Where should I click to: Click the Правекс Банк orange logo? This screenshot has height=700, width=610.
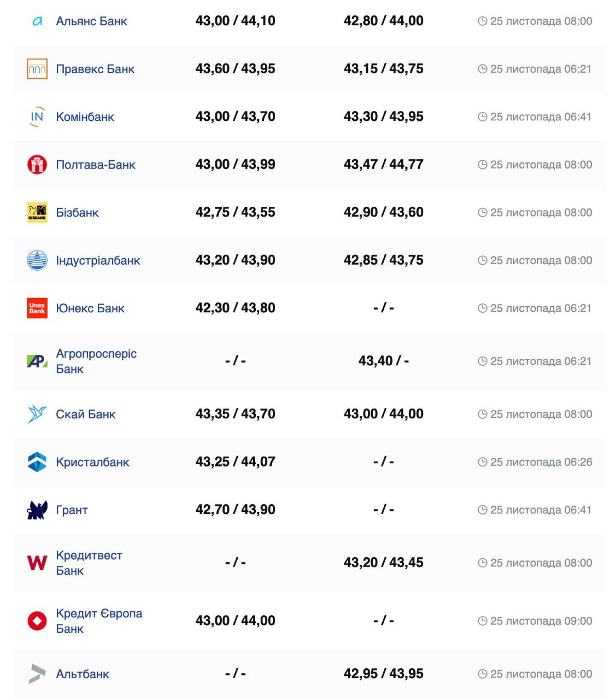coord(37,69)
